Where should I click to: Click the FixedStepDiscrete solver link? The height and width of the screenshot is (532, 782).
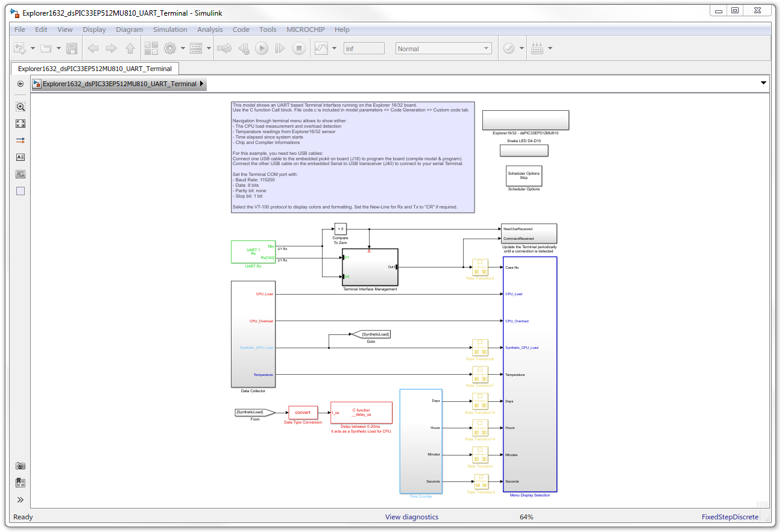pos(730,517)
